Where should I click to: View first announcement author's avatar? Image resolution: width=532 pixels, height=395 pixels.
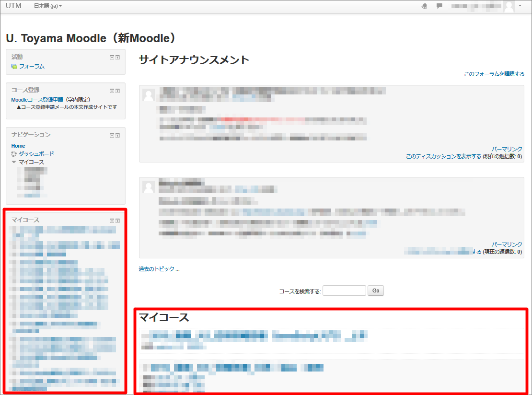click(149, 95)
